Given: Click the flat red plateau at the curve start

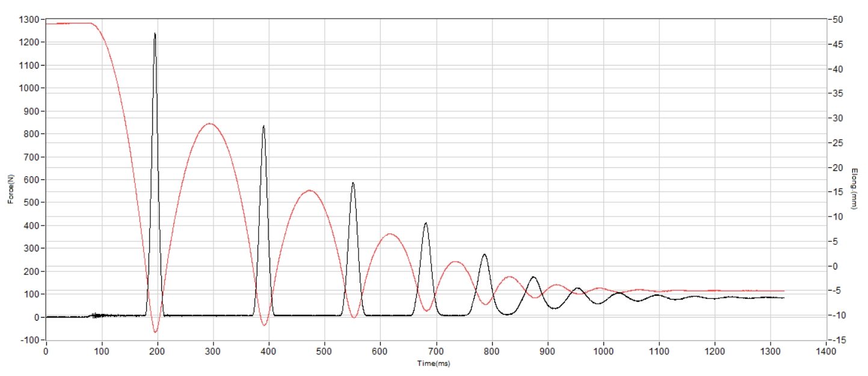Looking at the screenshot, I should [69, 23].
